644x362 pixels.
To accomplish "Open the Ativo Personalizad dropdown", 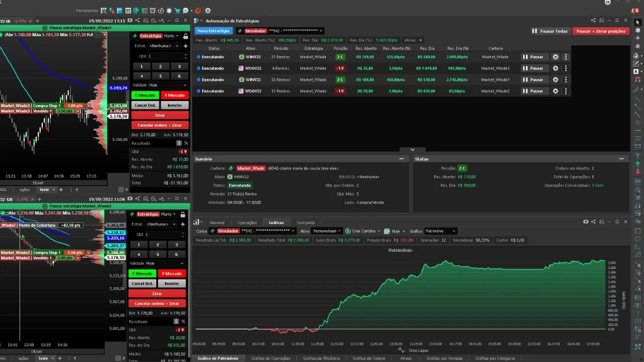I will pos(327,231).
